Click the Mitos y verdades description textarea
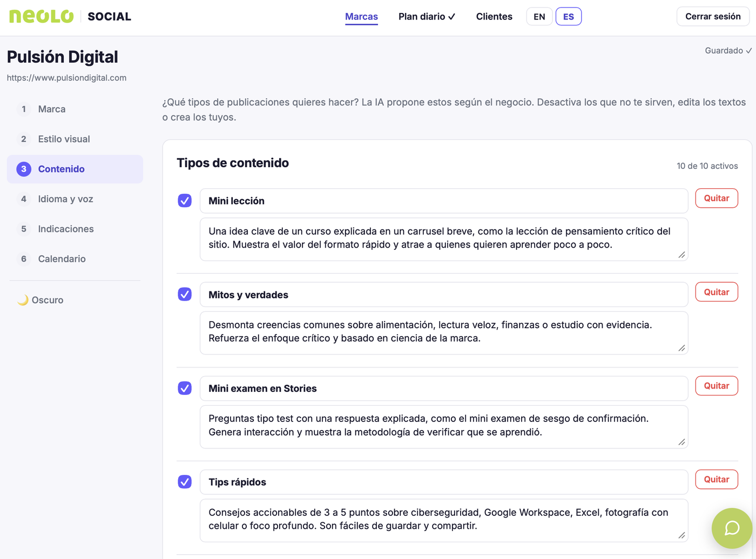This screenshot has width=756, height=559. click(x=444, y=333)
